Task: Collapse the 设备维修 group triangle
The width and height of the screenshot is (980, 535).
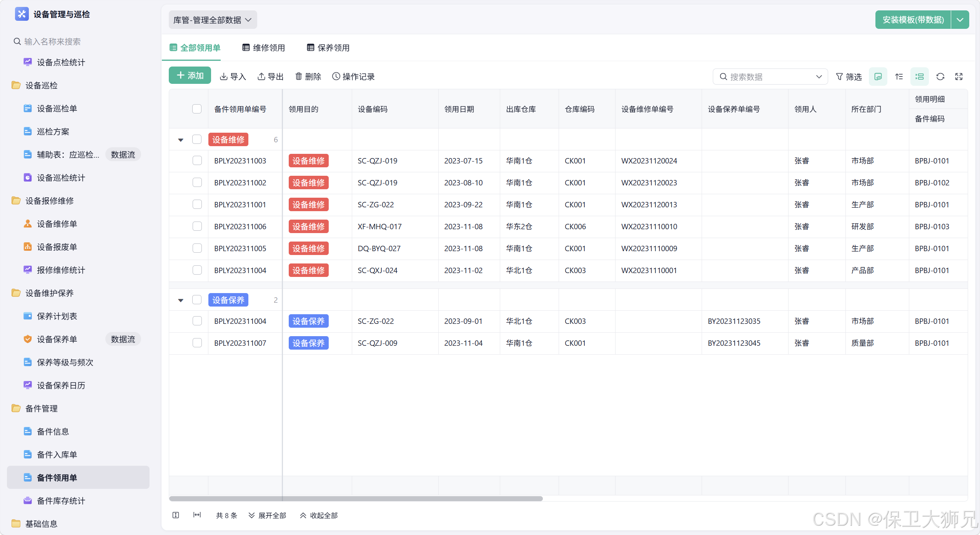Action: point(181,140)
